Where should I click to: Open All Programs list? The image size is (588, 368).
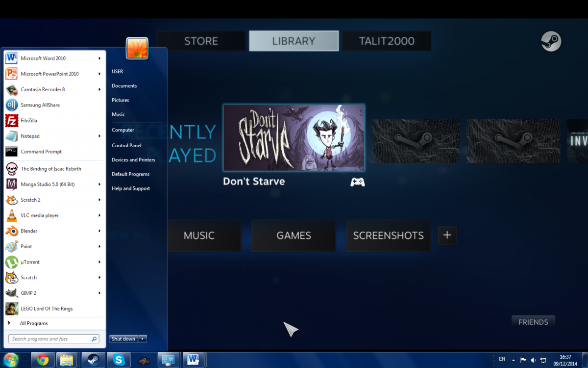click(54, 323)
